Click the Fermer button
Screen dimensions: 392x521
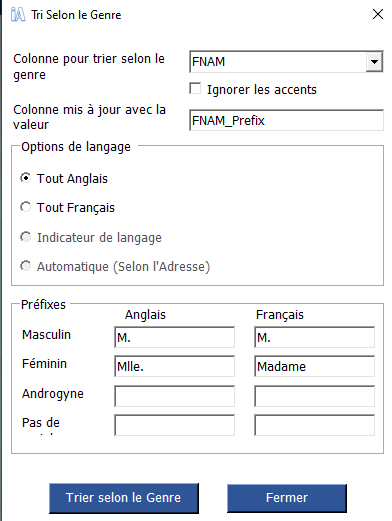pos(287,498)
